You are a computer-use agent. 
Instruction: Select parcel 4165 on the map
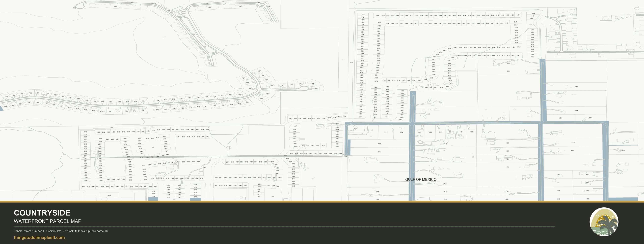pyautogui.click(x=461, y=132)
